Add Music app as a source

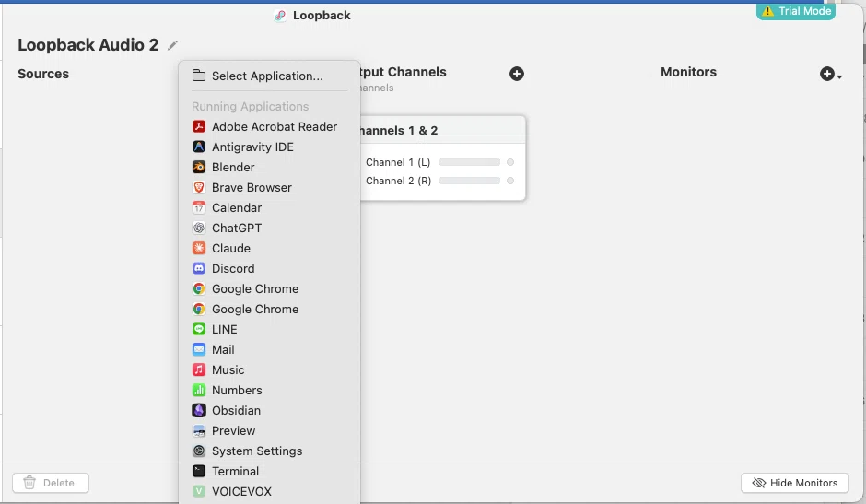[x=270, y=369]
